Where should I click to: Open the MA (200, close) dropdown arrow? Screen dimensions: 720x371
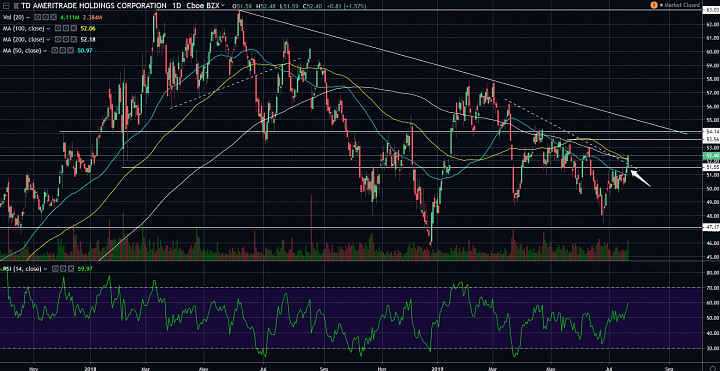pyautogui.click(x=48, y=39)
